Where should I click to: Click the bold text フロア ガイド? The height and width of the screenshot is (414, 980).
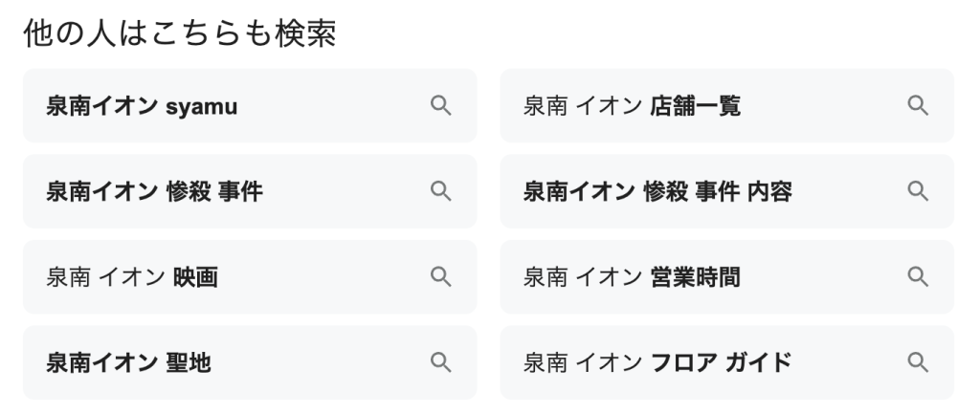(x=721, y=362)
